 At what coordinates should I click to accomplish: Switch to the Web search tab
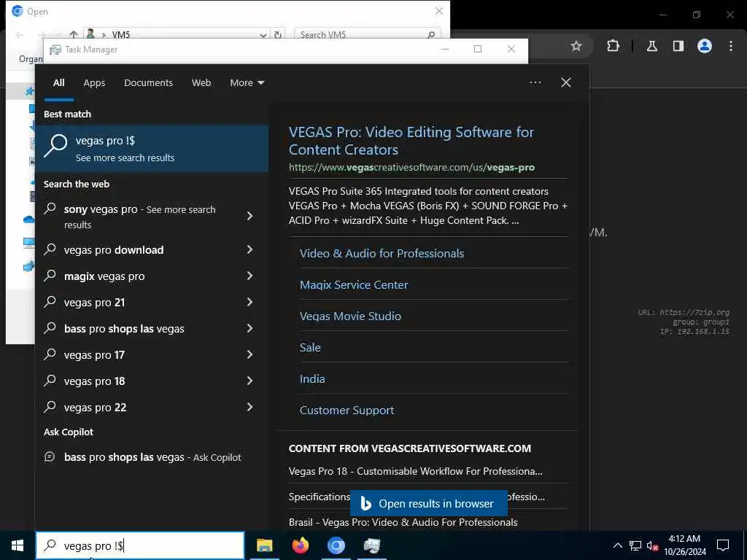pos(201,83)
